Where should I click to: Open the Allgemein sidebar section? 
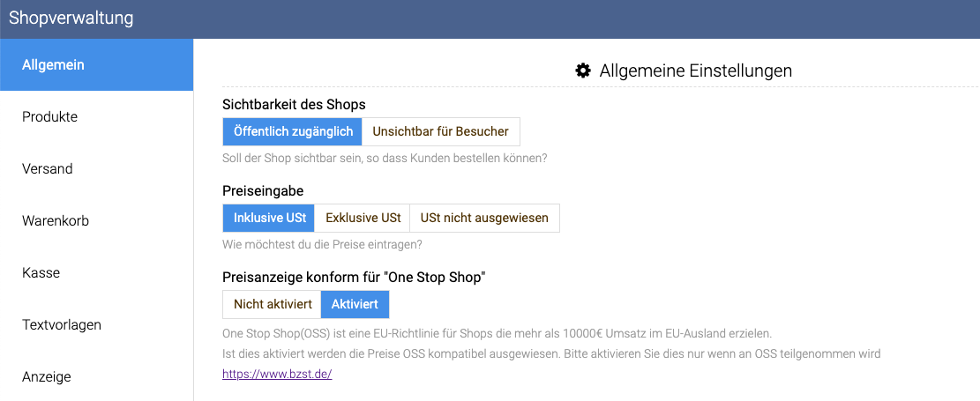pos(97,65)
